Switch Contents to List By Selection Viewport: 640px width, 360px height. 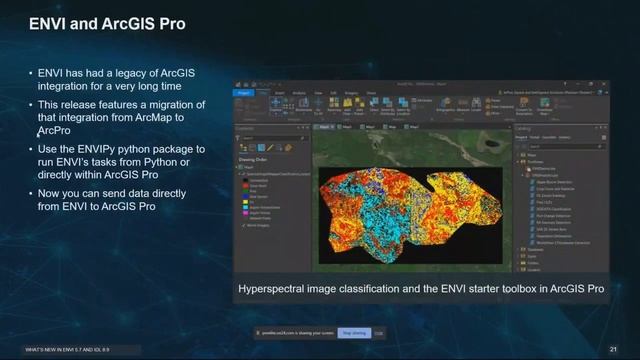click(261, 148)
